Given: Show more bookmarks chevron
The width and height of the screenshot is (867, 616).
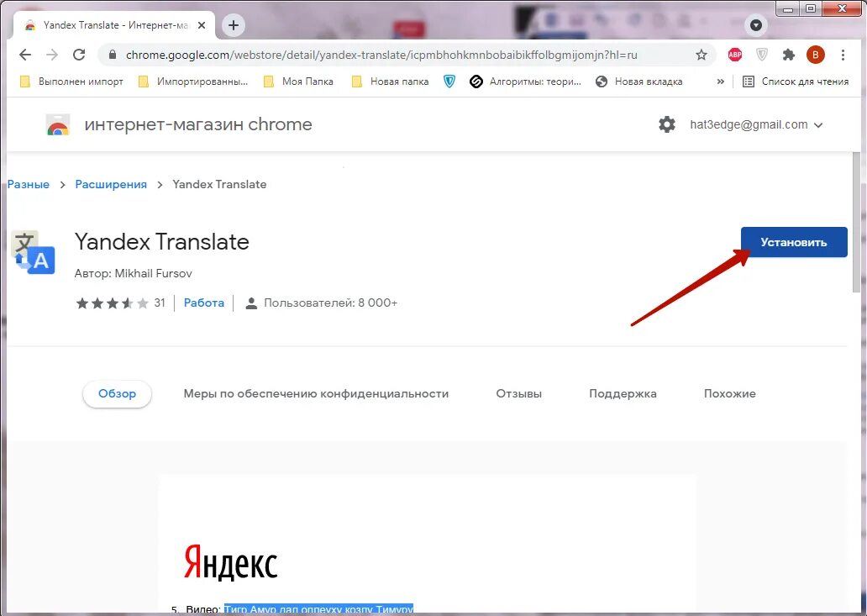Looking at the screenshot, I should (x=721, y=82).
